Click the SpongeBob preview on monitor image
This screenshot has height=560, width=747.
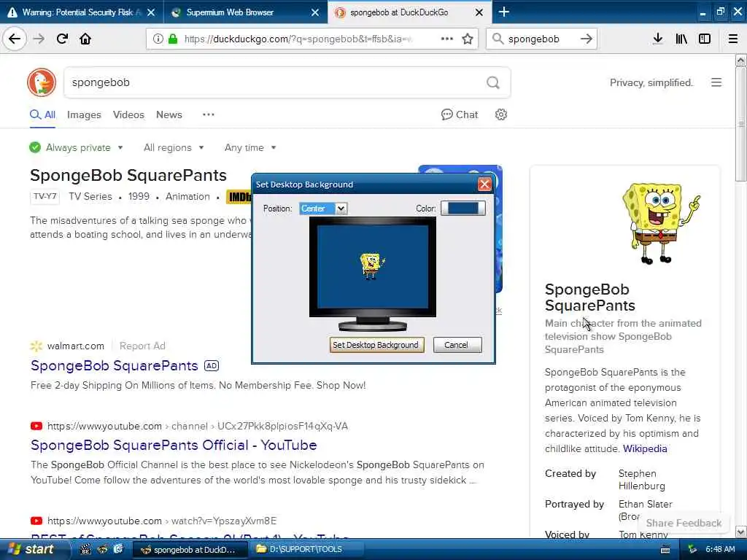[372, 265]
